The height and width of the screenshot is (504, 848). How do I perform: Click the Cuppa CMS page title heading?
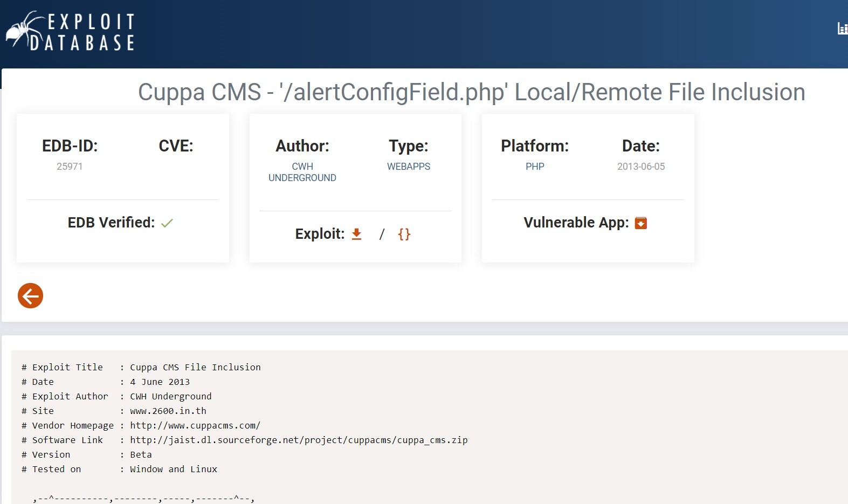471,92
